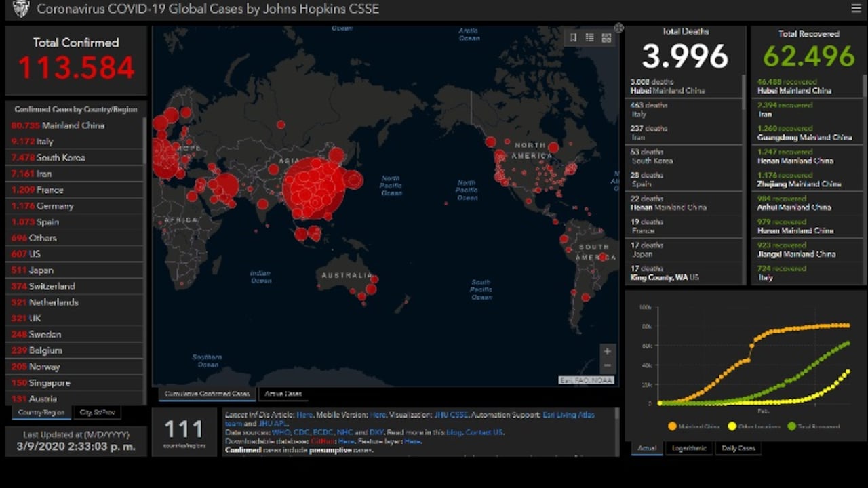Screen dimensions: 868x488
Task: Select Italy in the confirmed cases list
Action: click(x=45, y=142)
